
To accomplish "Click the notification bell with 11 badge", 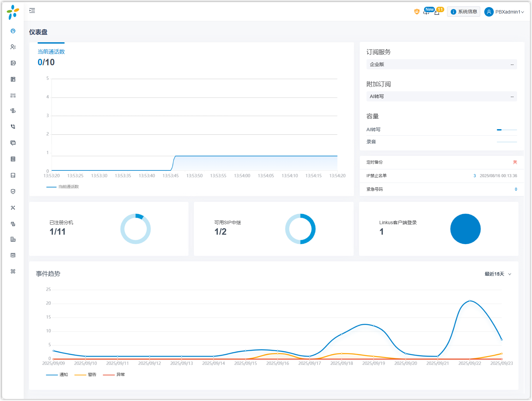I will (x=437, y=13).
